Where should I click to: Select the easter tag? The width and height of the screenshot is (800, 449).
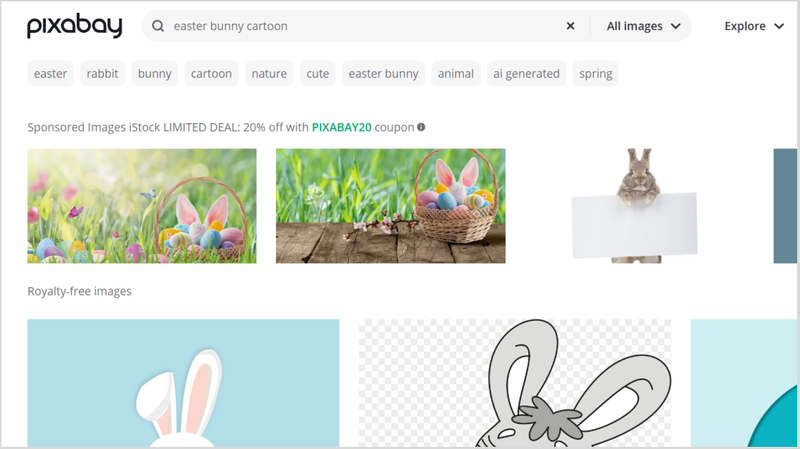[51, 73]
